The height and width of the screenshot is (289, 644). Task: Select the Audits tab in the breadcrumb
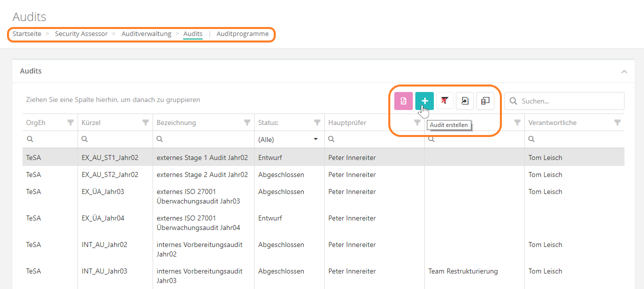pos(193,34)
